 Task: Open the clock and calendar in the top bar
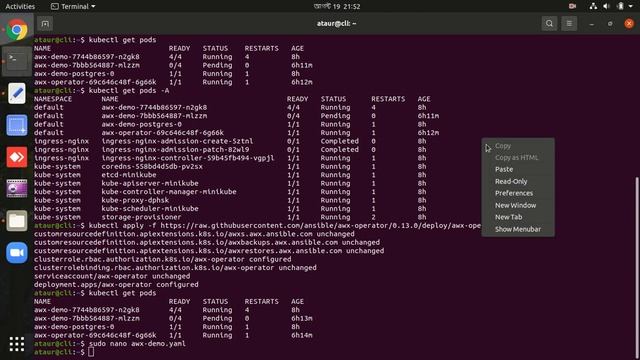coord(337,7)
